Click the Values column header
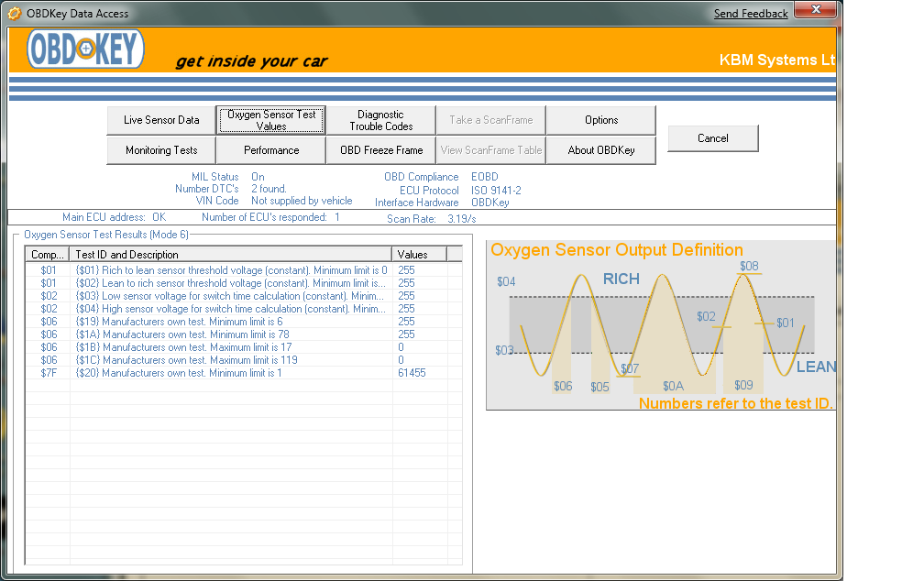924x581 pixels. (x=419, y=254)
